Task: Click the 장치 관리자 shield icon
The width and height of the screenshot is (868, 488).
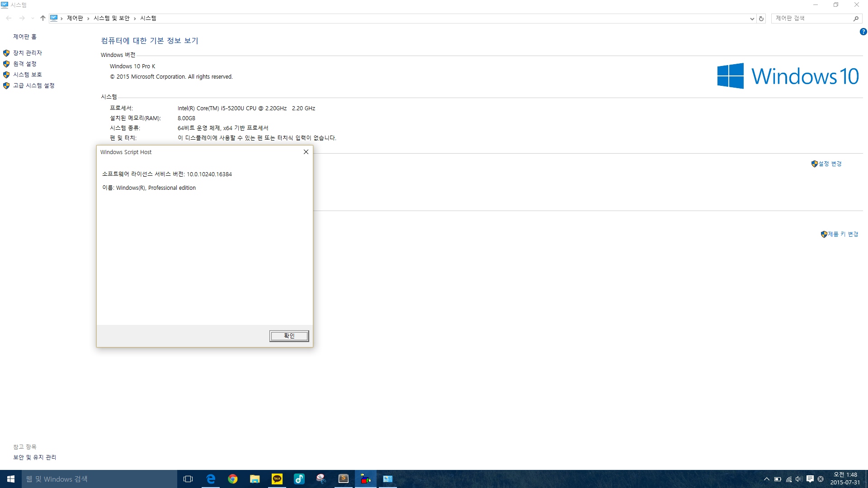Action: point(6,53)
